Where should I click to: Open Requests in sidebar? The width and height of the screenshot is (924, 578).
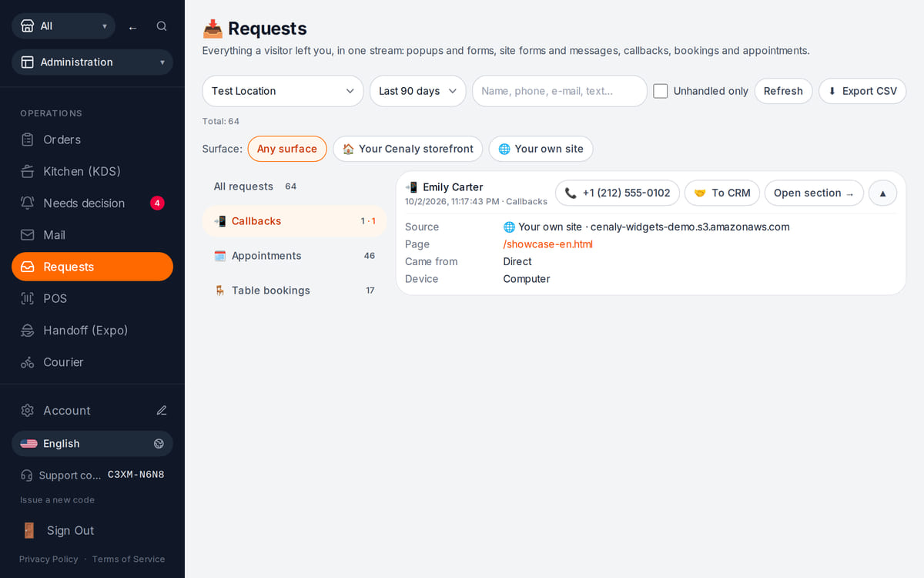coord(92,267)
